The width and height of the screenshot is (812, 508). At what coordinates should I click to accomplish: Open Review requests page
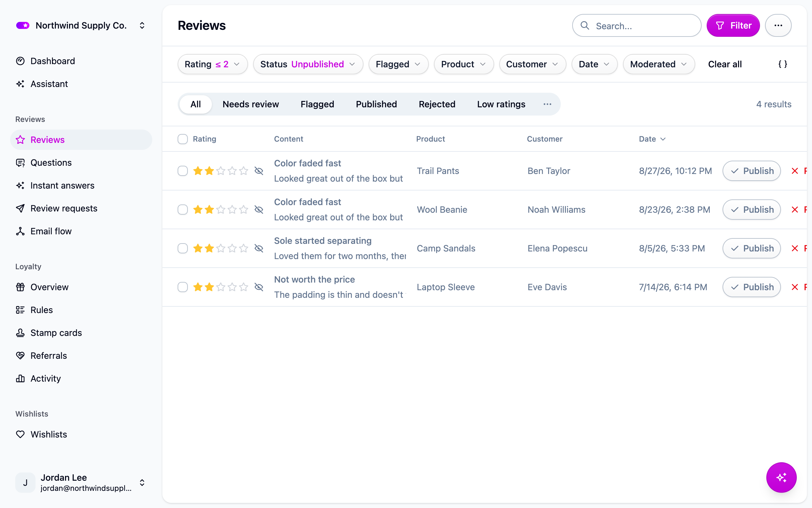(x=81, y=208)
